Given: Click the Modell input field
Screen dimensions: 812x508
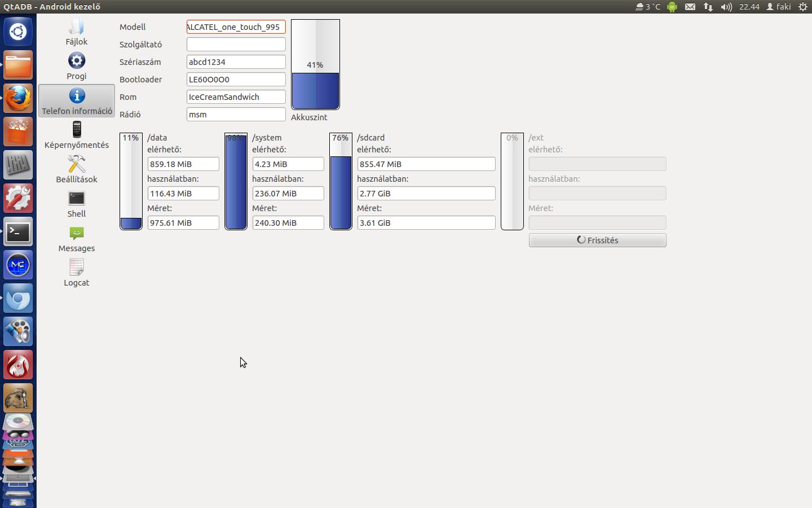Looking at the screenshot, I should [x=236, y=27].
